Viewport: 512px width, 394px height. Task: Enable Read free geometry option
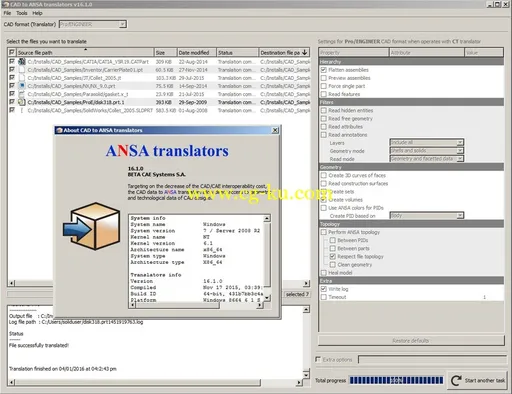[323, 118]
